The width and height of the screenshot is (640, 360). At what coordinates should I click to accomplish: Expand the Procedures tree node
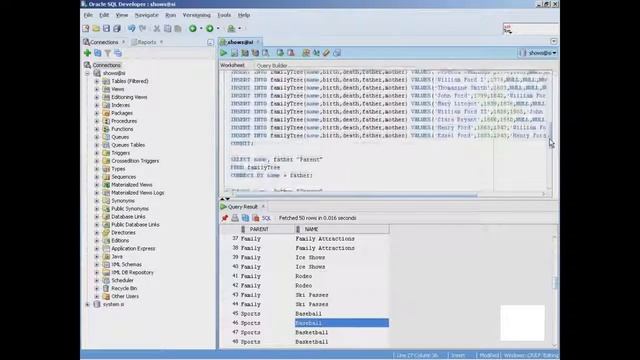tap(97, 121)
